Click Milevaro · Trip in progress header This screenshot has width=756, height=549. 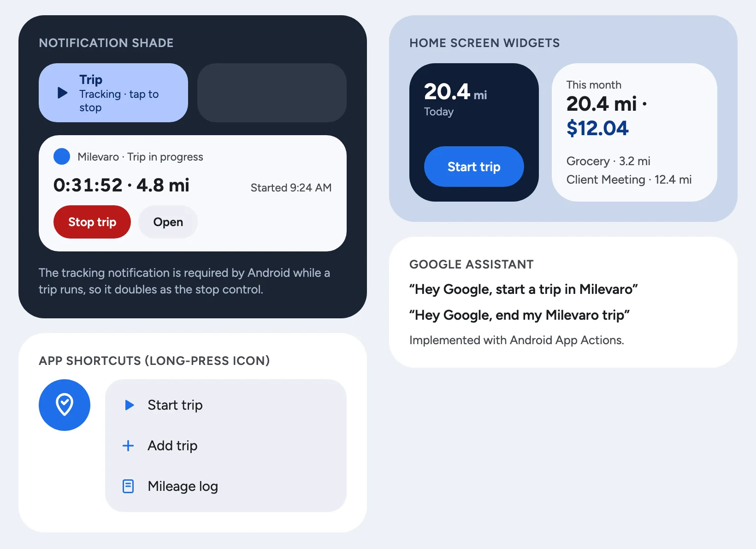(x=140, y=157)
